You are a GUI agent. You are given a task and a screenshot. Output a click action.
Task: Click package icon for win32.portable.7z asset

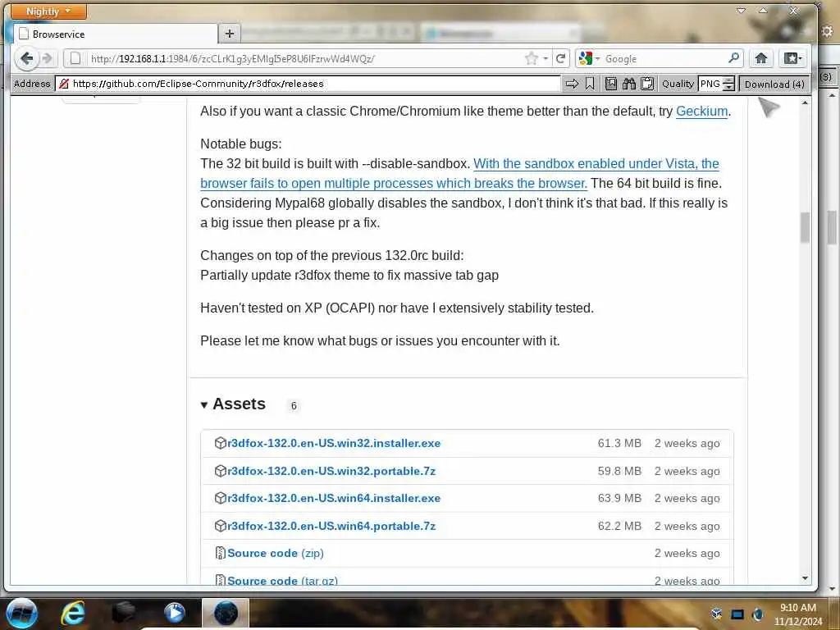point(220,471)
